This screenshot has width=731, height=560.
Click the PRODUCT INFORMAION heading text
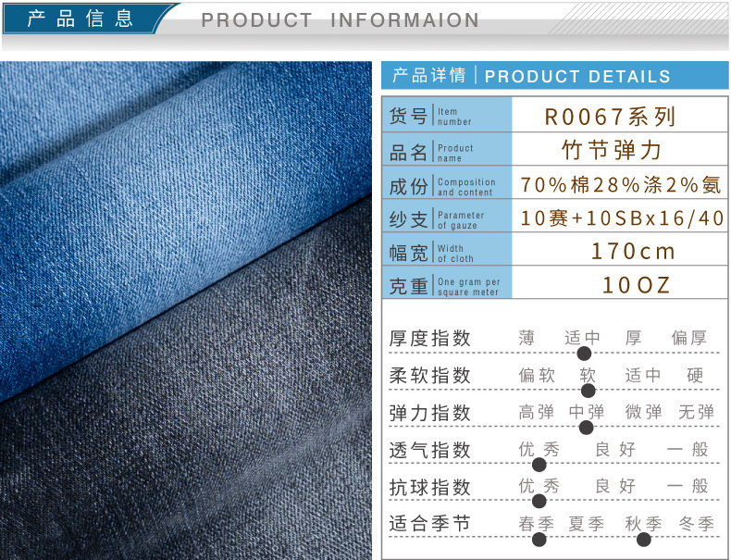[340, 20]
